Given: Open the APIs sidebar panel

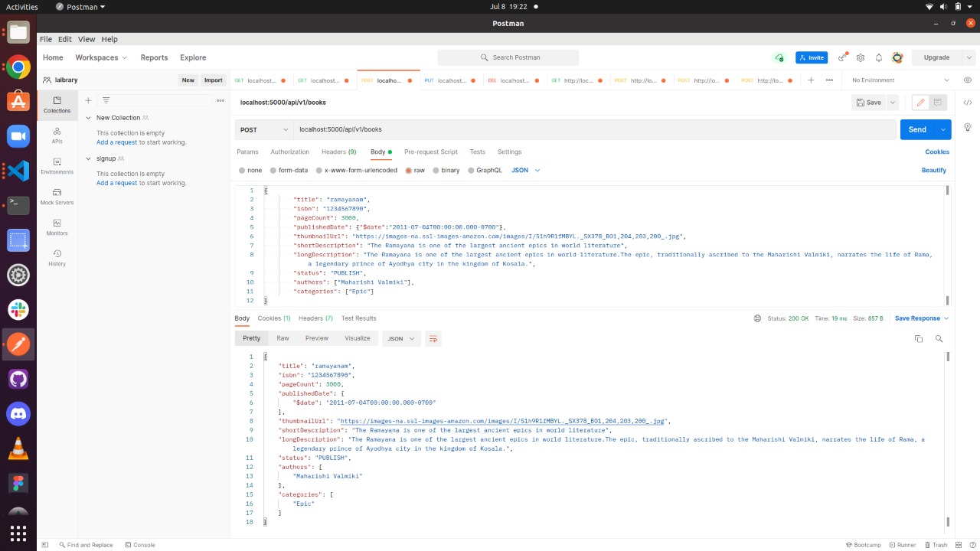Looking at the screenshot, I should pyautogui.click(x=57, y=135).
